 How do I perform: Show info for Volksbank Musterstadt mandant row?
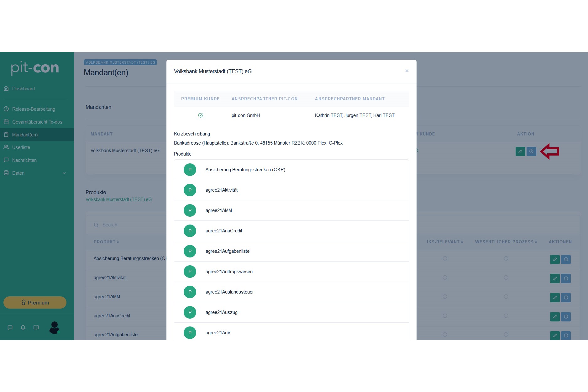531,151
